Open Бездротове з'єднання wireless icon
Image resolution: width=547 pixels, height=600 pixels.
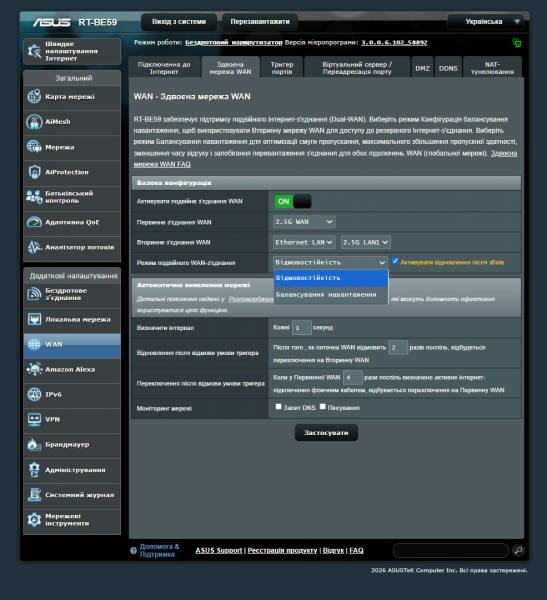pos(34,294)
